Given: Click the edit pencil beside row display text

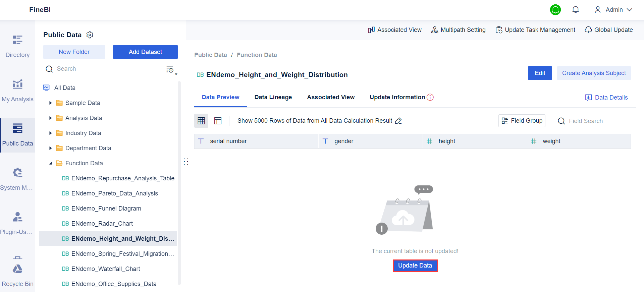Looking at the screenshot, I should 398,121.
